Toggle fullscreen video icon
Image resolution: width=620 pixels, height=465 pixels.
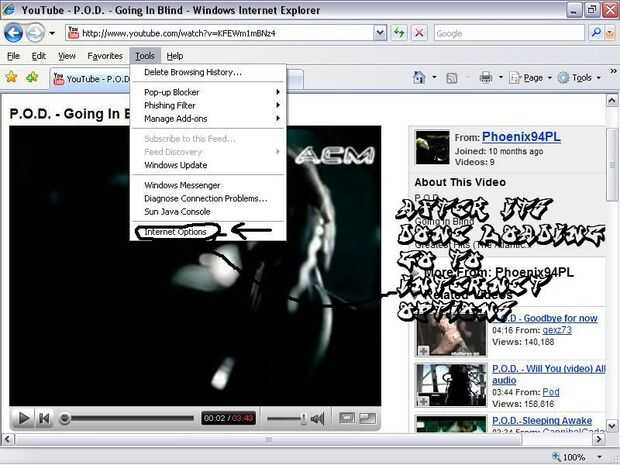point(368,418)
